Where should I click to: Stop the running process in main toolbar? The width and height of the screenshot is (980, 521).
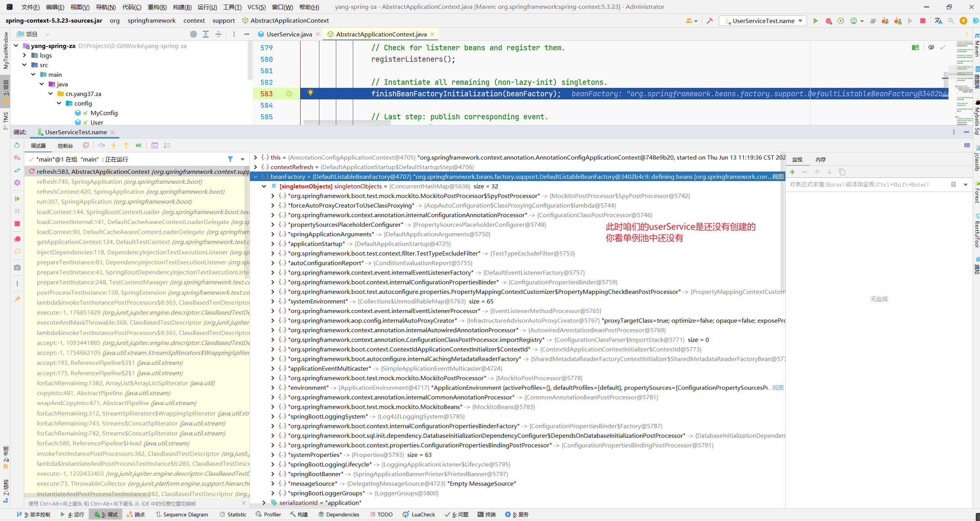pyautogui.click(x=923, y=21)
